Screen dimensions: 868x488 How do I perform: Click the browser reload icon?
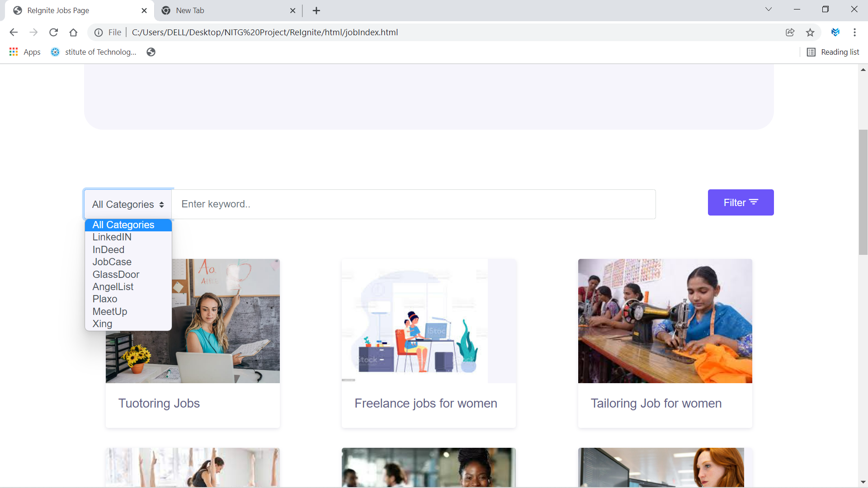[53, 32]
